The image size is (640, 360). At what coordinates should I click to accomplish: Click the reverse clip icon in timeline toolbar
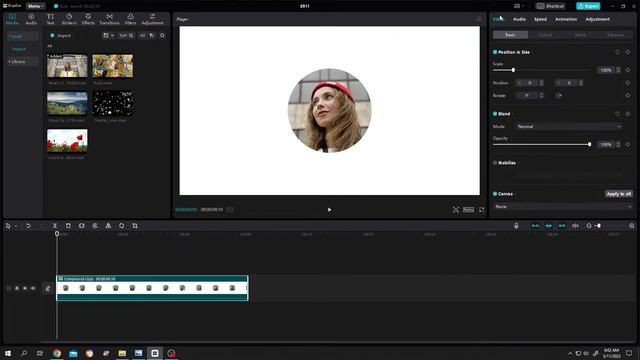95,226
